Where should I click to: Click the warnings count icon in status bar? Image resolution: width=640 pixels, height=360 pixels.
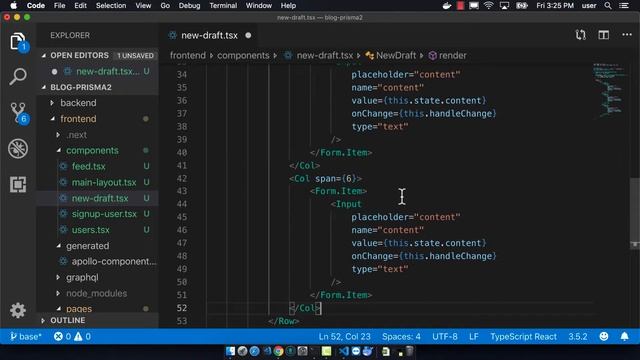pyautogui.click(x=78, y=337)
